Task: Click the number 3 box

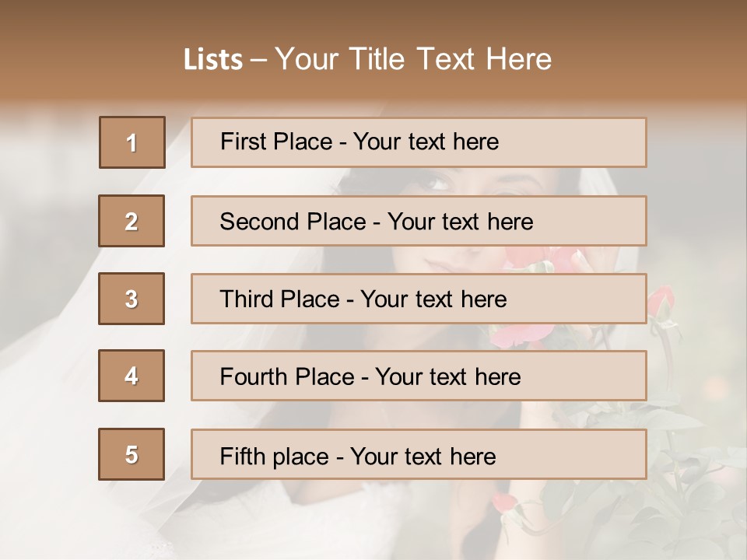Action: pos(132,299)
